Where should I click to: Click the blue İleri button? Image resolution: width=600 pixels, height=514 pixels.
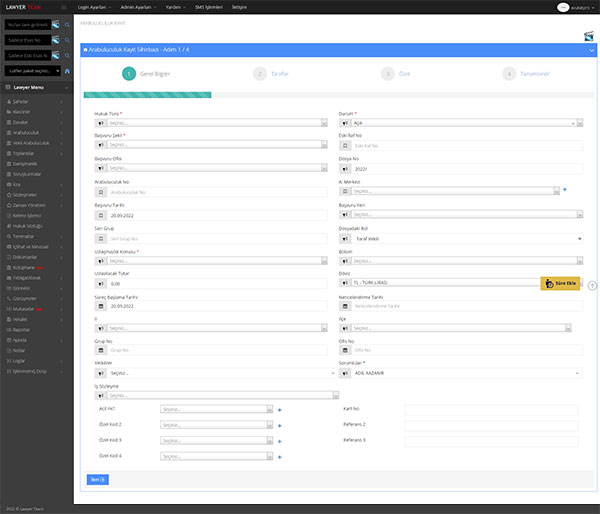tap(98, 480)
